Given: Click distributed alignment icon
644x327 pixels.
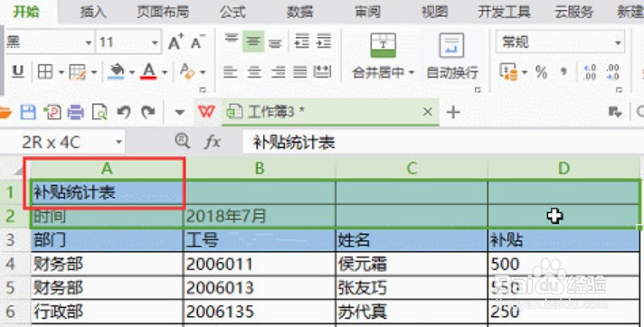Looking at the screenshot, I should 322,72.
